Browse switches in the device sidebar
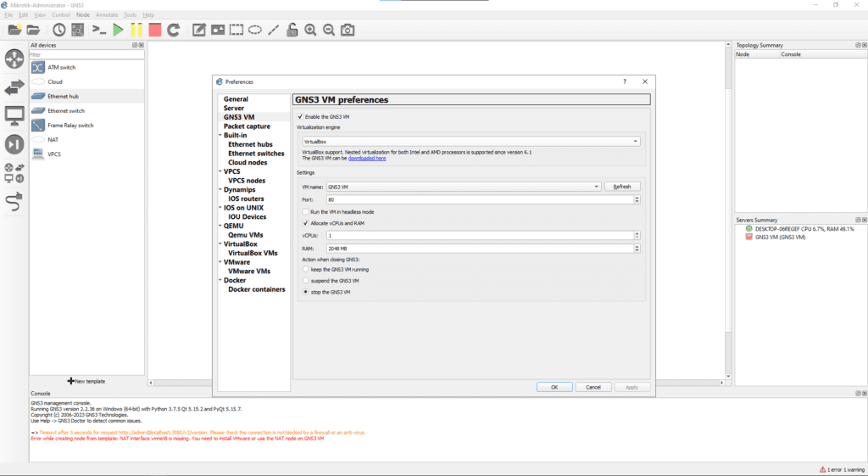This screenshot has width=868, height=476. pos(14,87)
